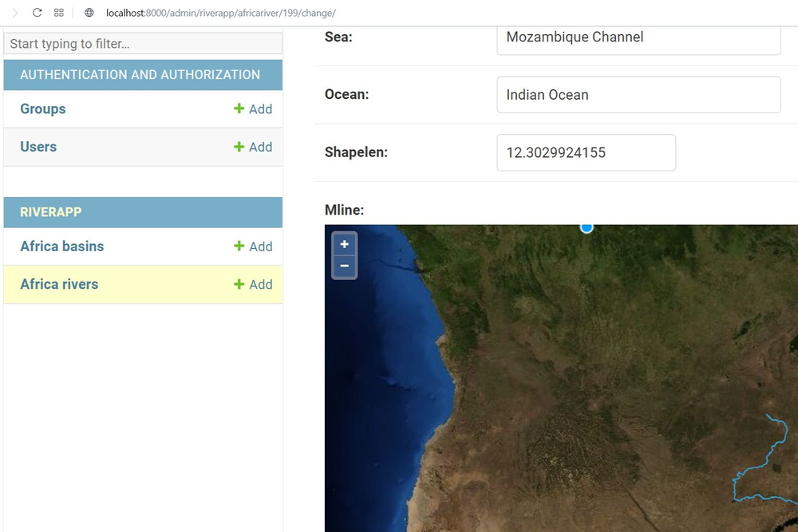The width and height of the screenshot is (798, 532).
Task: Add a new Africa basin
Action: (x=253, y=246)
